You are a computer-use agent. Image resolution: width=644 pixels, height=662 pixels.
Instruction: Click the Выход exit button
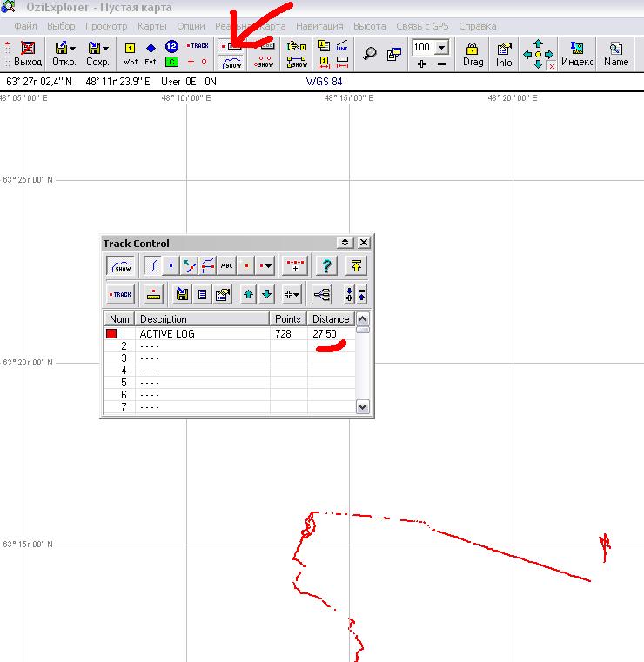tap(28, 54)
